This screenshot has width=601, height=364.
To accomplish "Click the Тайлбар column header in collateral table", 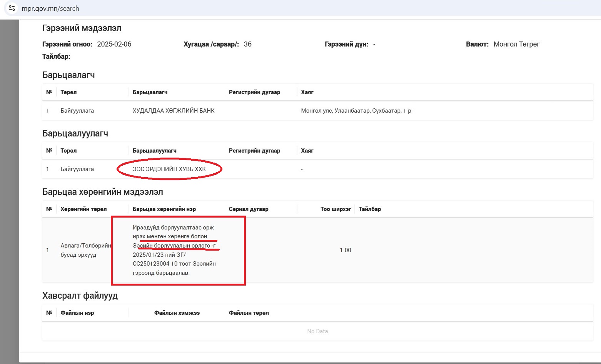I will [370, 209].
